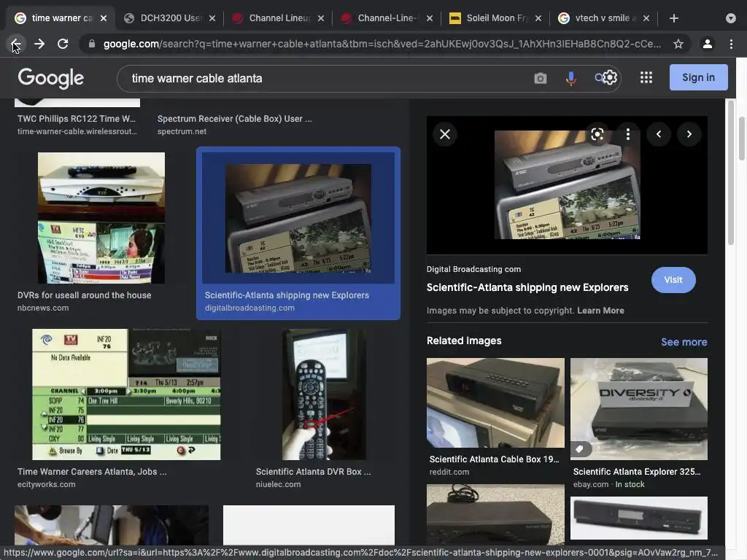Click See more related images
The height and width of the screenshot is (560, 747).
click(x=684, y=342)
